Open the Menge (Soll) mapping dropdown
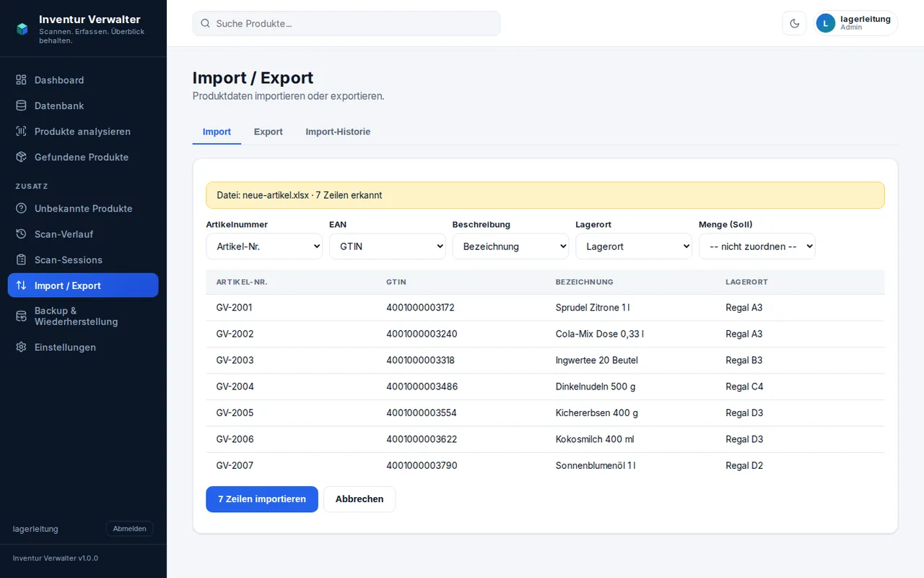924x578 pixels. coord(757,246)
